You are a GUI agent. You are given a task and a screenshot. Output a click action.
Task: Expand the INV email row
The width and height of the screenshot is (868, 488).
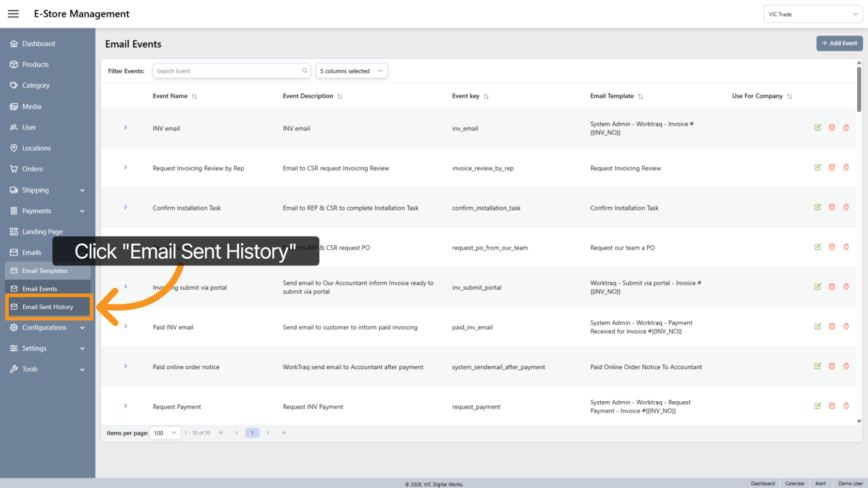126,128
